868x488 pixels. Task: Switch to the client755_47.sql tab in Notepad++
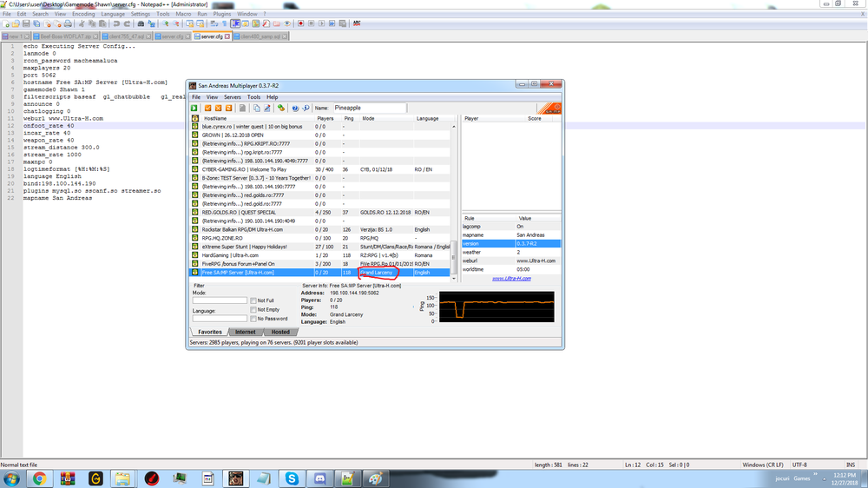tap(127, 36)
